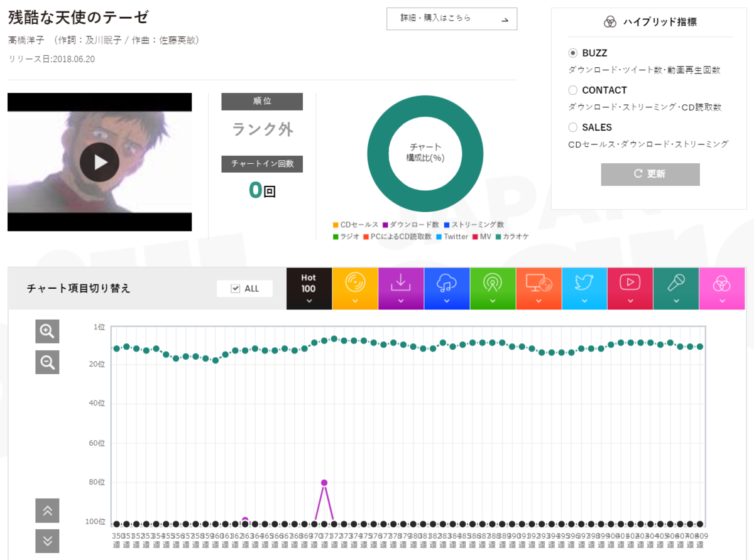Click the チャート項目切り替え heading
This screenshot has height=560, width=754.
pyautogui.click(x=79, y=289)
